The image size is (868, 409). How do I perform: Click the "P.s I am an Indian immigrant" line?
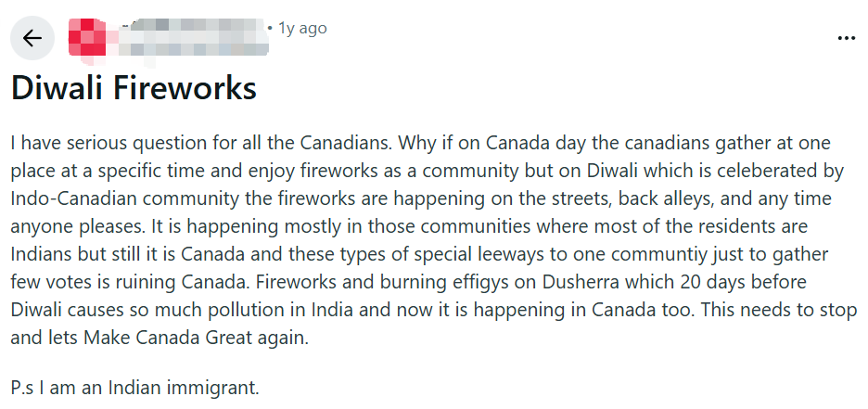pyautogui.click(x=135, y=385)
